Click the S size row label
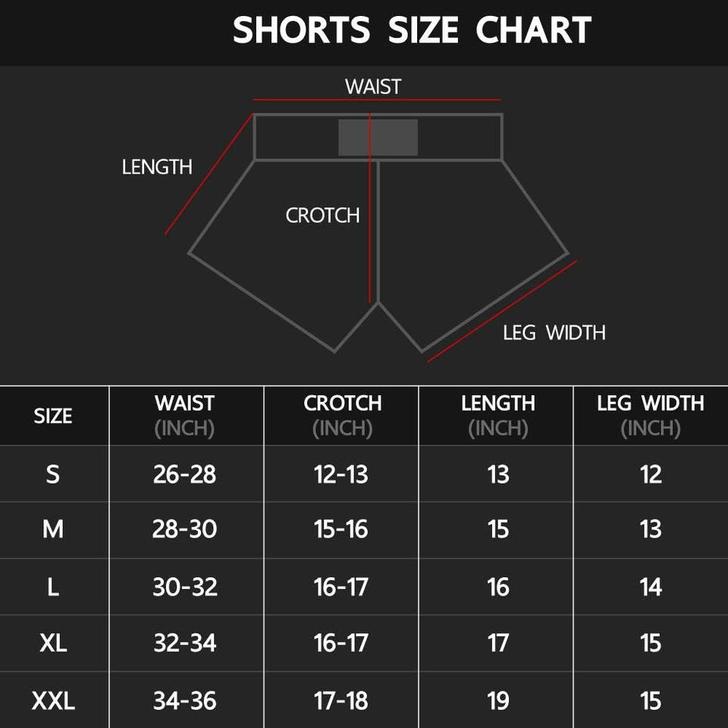The width and height of the screenshot is (728, 728). 53,475
